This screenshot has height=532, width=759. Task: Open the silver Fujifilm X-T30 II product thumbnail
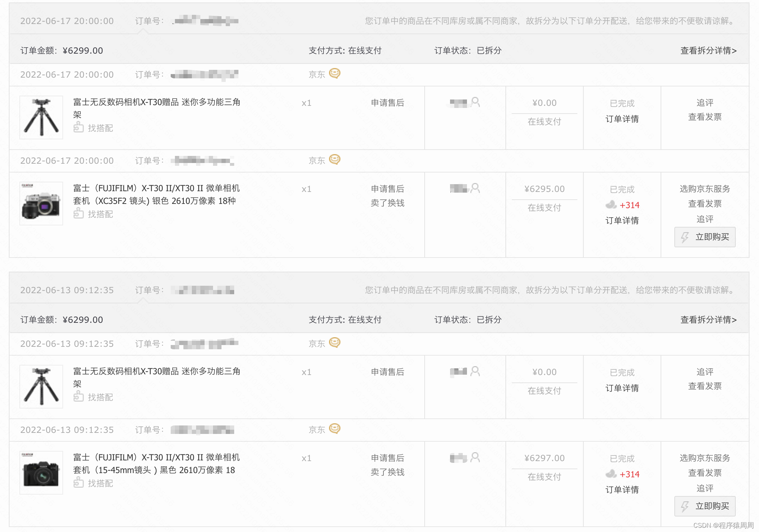click(x=41, y=204)
